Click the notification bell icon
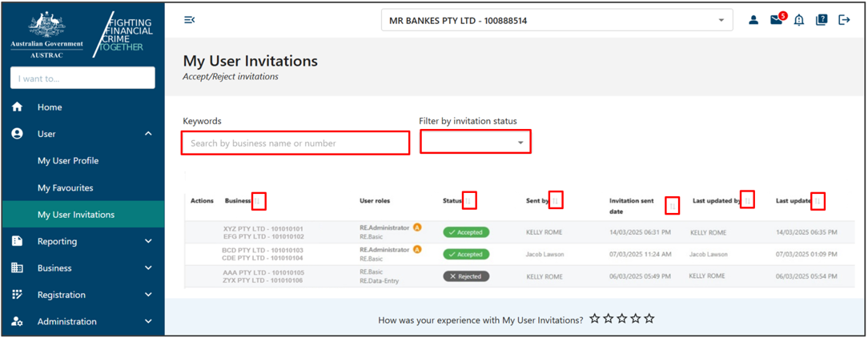This screenshot has height=338, width=868. click(x=798, y=21)
